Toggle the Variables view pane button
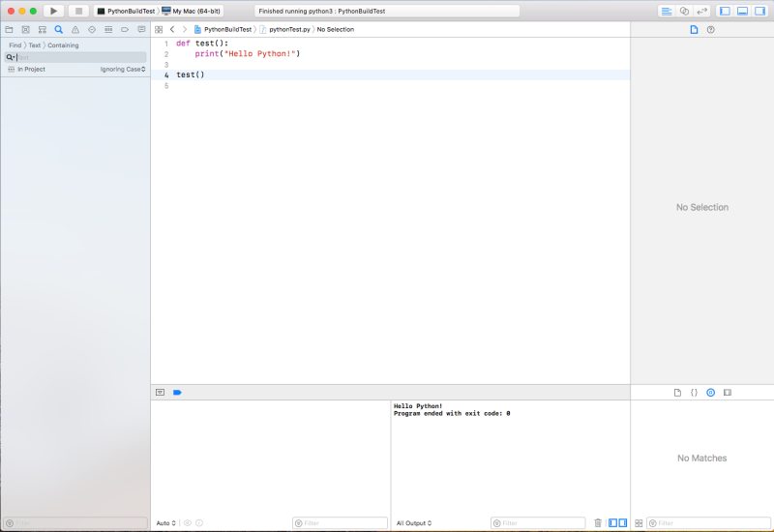Viewport: 774px width, 532px height. 612,523
